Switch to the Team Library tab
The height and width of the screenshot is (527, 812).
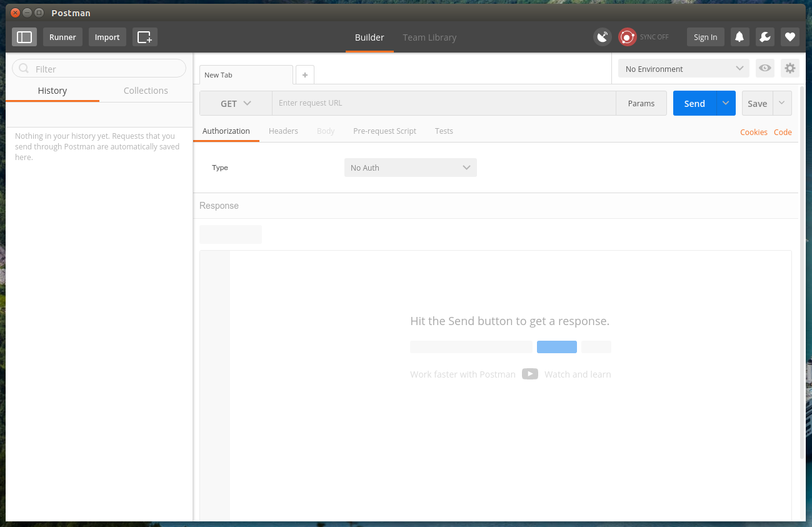coord(429,38)
